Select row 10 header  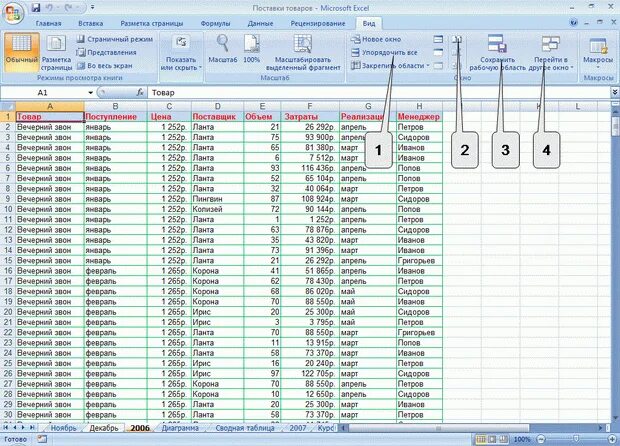click(8, 209)
